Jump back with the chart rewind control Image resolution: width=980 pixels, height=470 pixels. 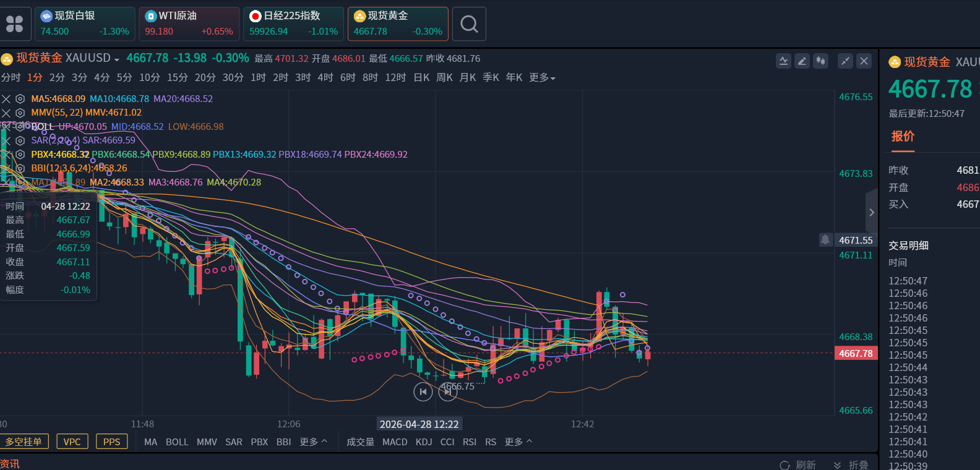point(423,391)
